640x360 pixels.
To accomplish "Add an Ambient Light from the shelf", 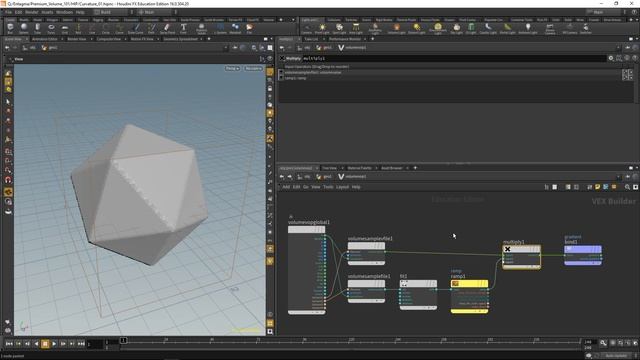I will tap(528, 29).
